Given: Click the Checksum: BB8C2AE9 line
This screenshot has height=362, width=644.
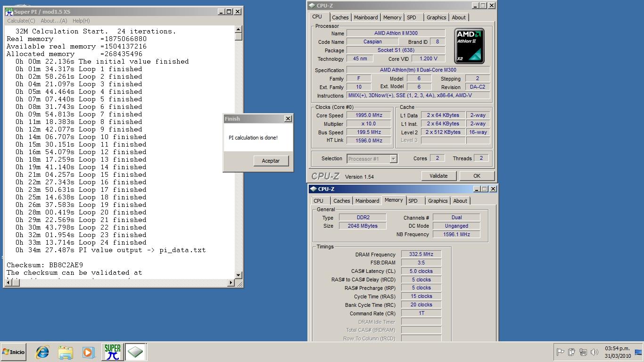Looking at the screenshot, I should click(45, 265).
